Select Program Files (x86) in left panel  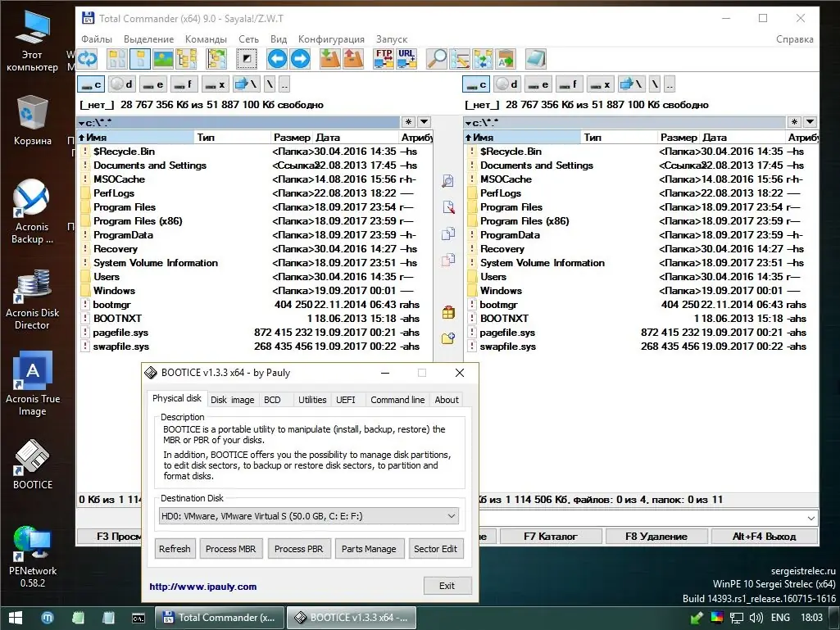click(255, 221)
